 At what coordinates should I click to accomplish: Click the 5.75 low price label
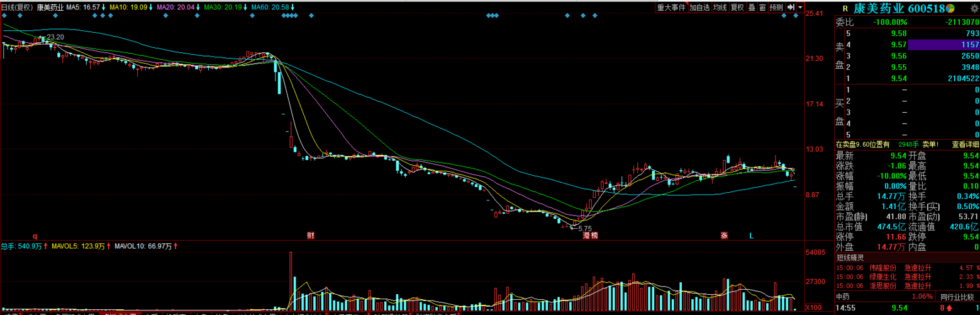[584, 229]
